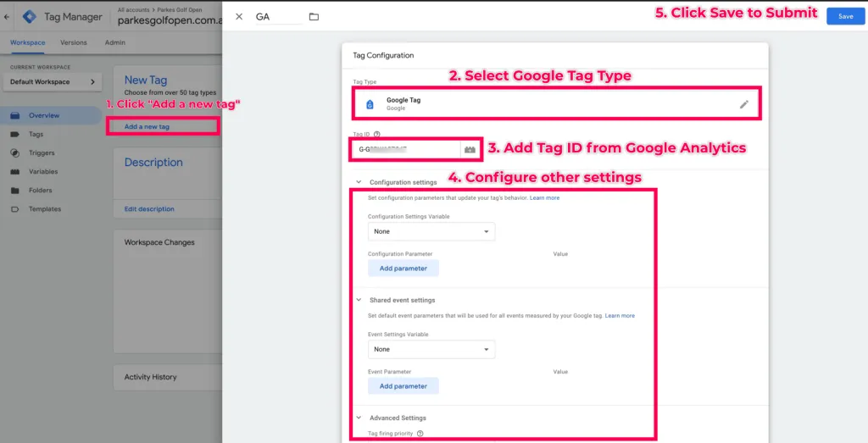Open Triggers in the sidebar
The height and width of the screenshot is (443, 868).
coord(42,153)
